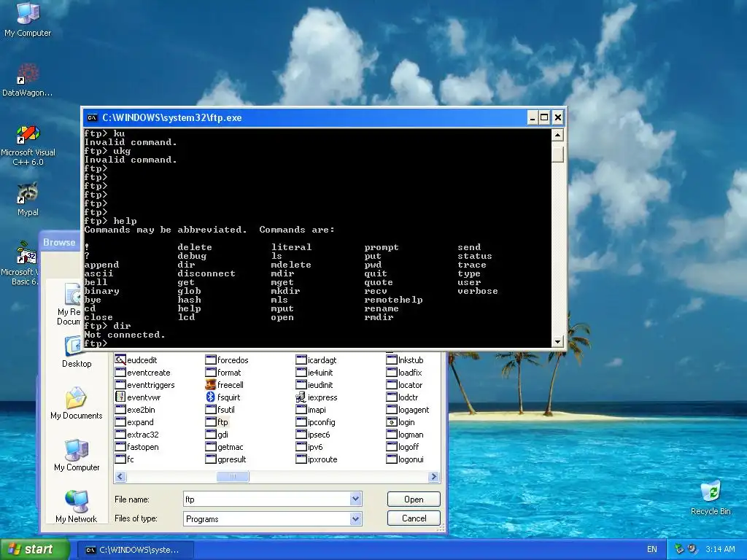Select the lnkstub file
747x560 pixels.
(405, 360)
